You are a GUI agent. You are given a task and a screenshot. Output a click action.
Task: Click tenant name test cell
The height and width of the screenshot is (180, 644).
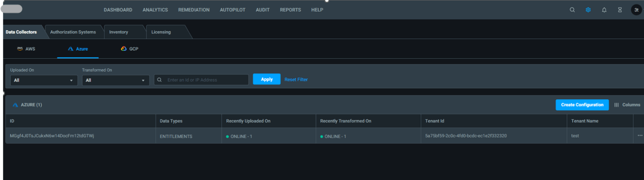coord(575,136)
